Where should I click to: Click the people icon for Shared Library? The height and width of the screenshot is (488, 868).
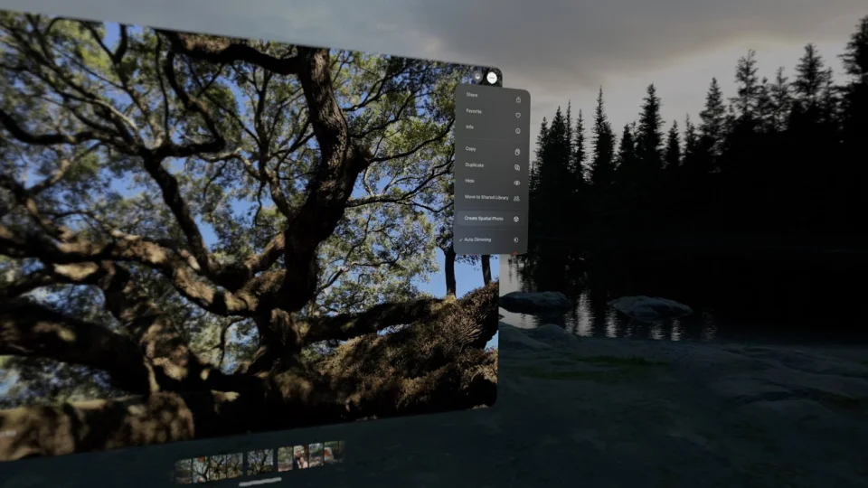(516, 197)
